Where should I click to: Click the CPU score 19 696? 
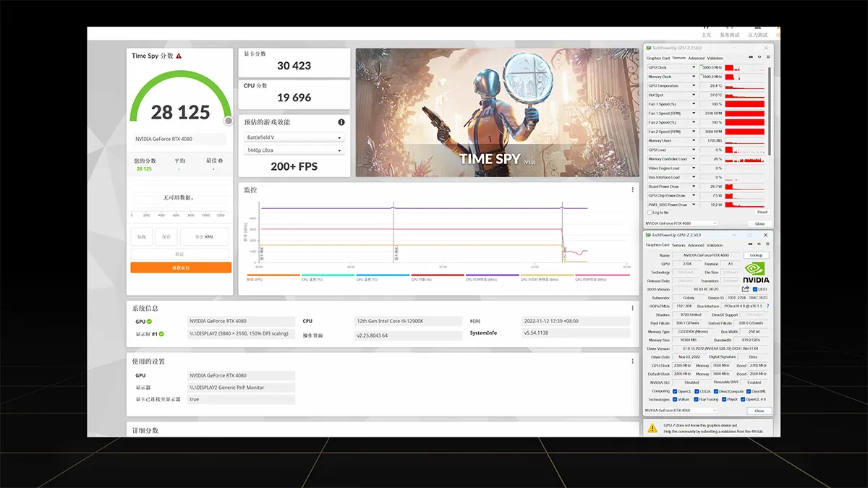point(294,98)
